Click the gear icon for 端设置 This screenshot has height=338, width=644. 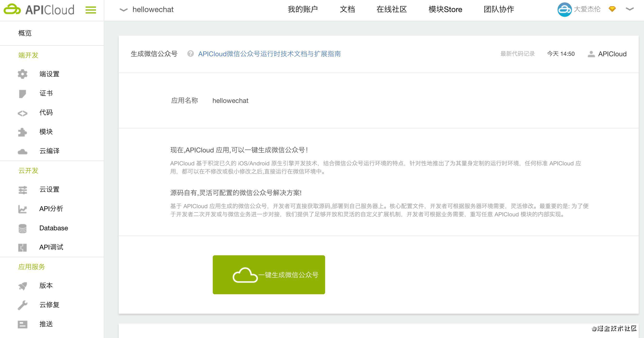23,74
